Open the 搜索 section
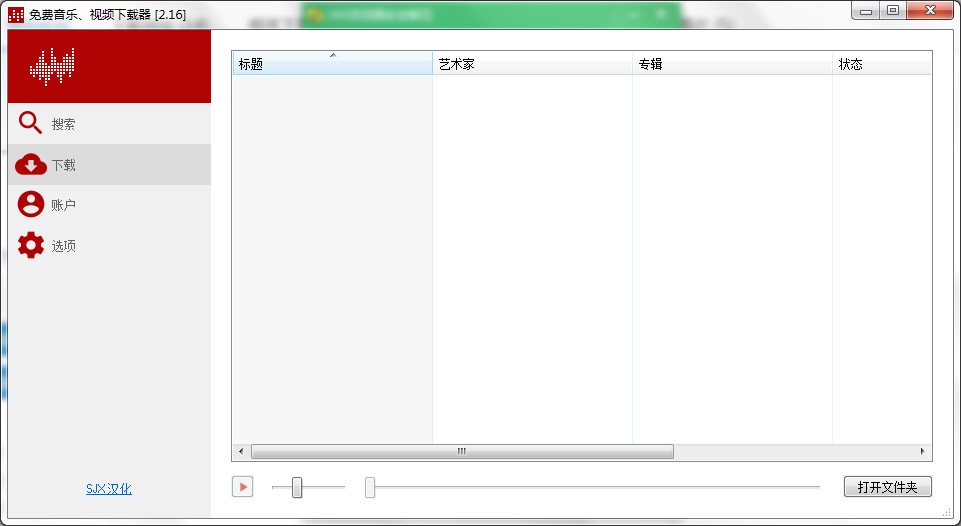Viewport: 961px width, 526px height. coord(109,123)
